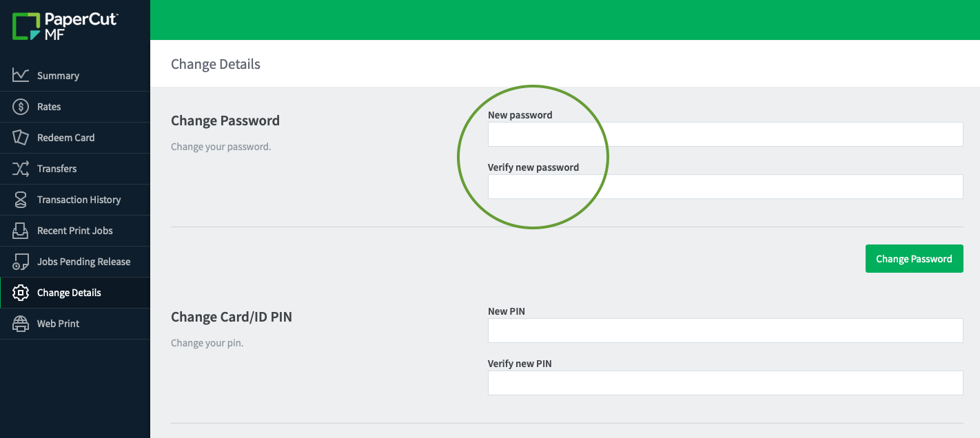Click the Jobs Pending Release icon
The image size is (980, 438).
[x=21, y=261]
